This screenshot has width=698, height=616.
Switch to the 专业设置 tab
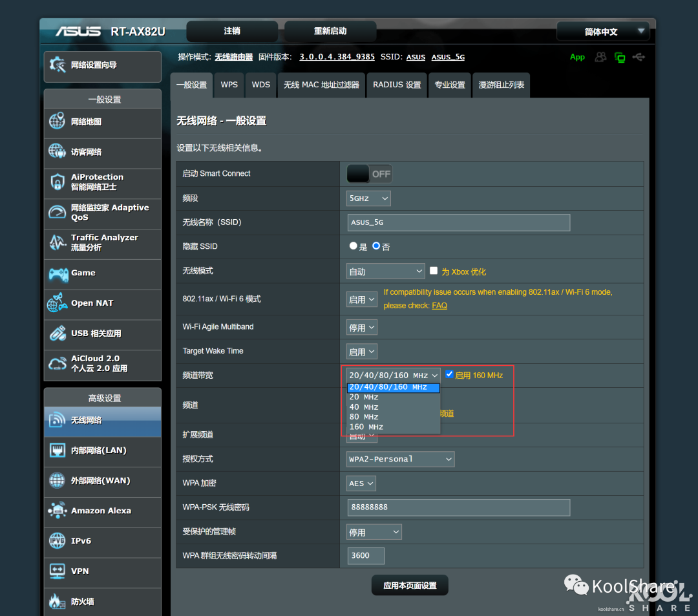click(x=450, y=85)
